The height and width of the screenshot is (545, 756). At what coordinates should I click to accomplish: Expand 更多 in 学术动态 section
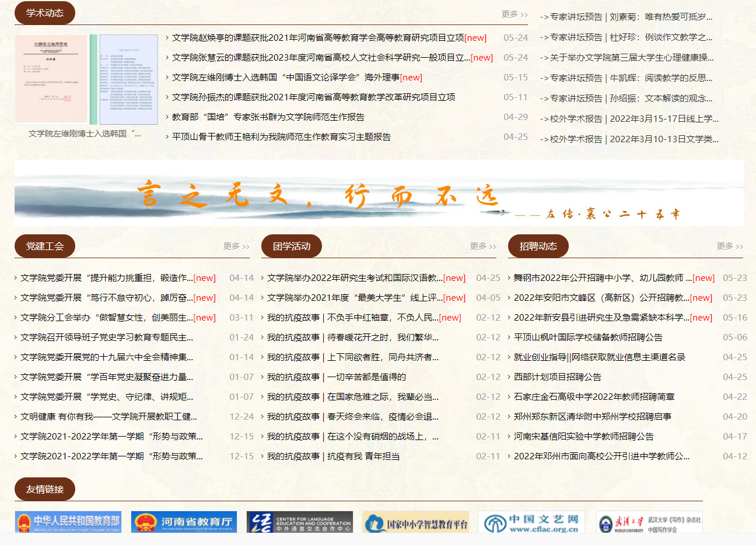pos(514,14)
